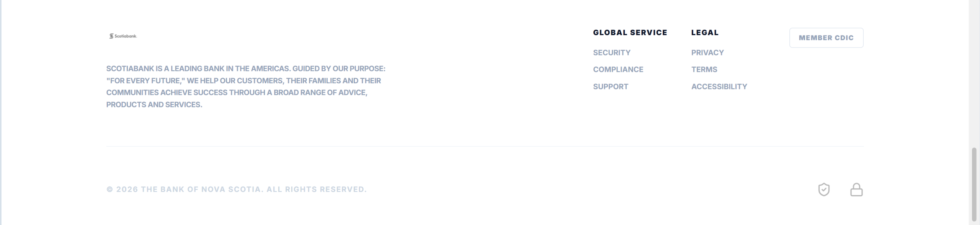Click the horizontal divider line in the footer
The height and width of the screenshot is (225, 980).
click(x=484, y=146)
